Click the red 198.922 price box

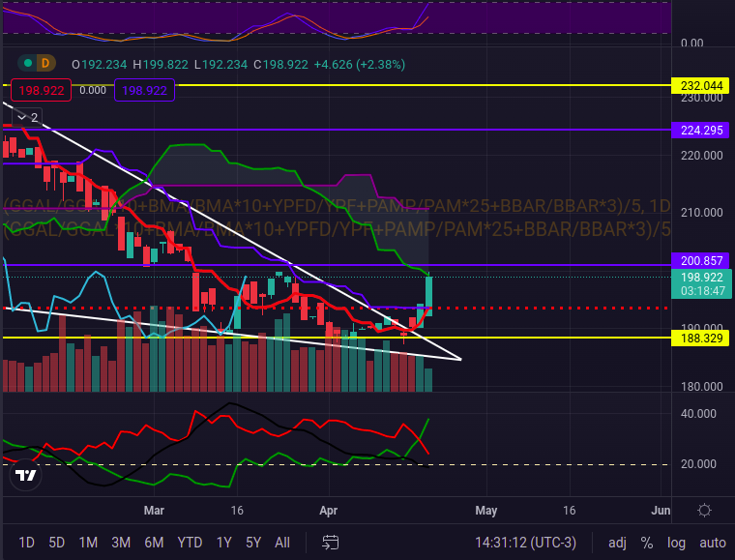coord(42,90)
